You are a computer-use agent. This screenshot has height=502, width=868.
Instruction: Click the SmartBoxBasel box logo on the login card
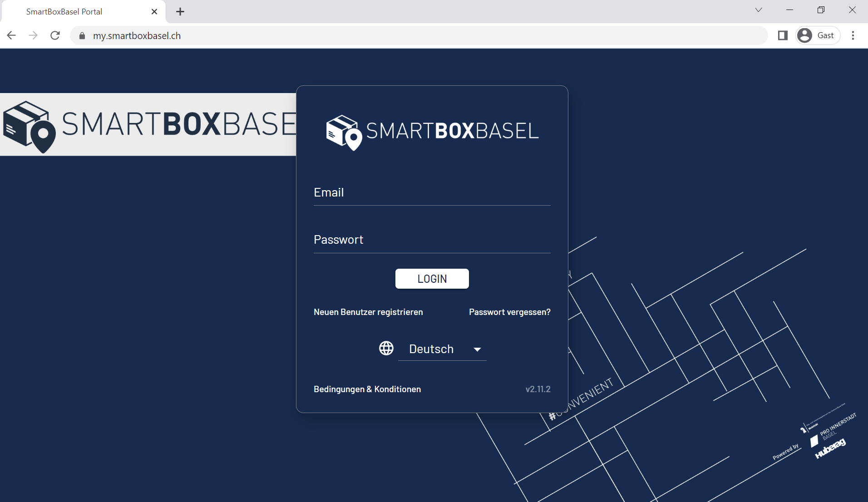point(342,133)
